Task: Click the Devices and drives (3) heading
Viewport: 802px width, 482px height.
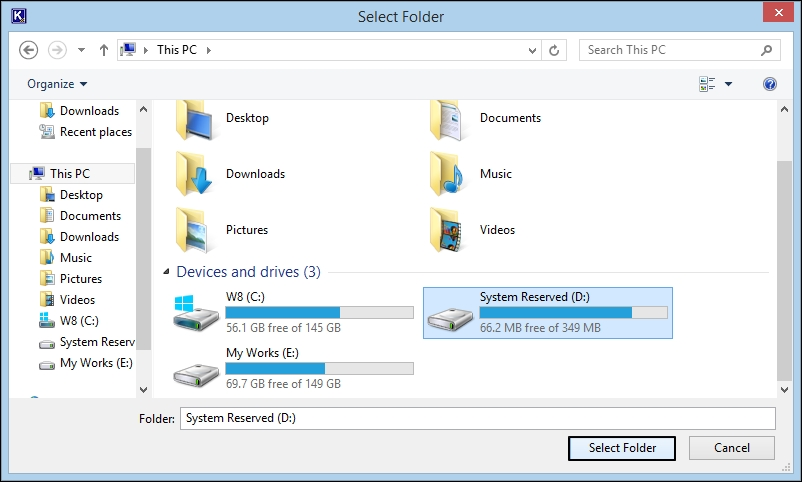Action: 249,272
